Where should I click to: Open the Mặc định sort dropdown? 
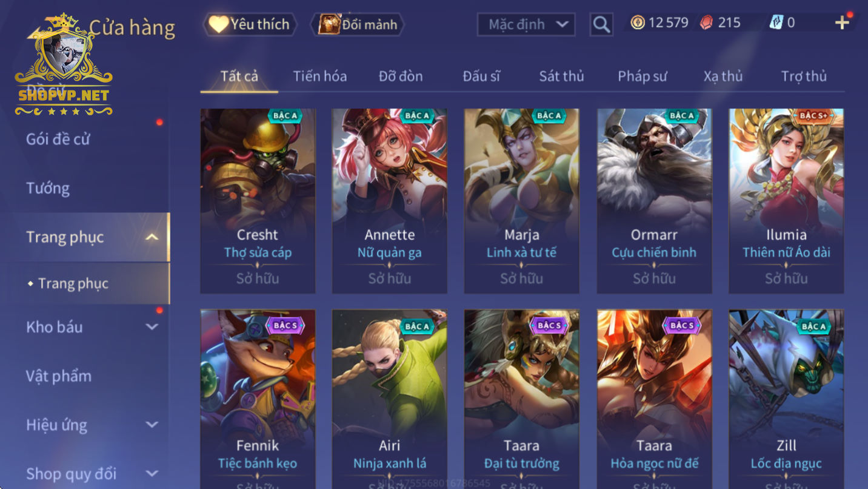(526, 24)
